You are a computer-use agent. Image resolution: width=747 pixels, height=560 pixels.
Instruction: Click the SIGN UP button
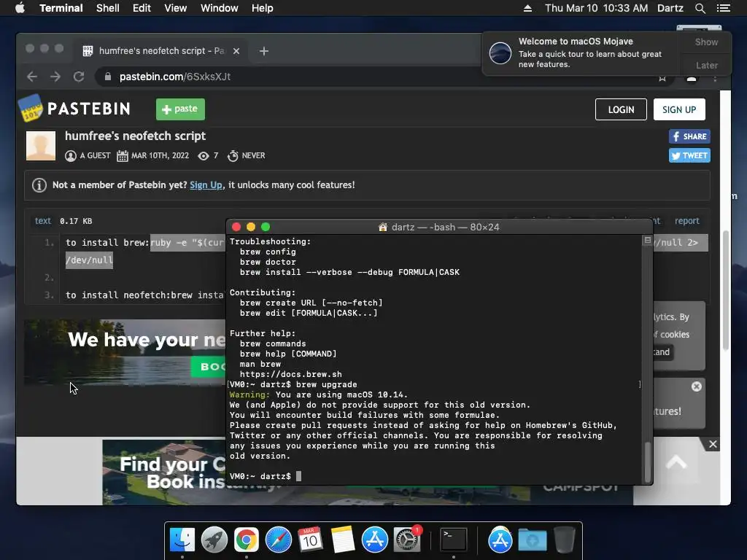coord(679,109)
